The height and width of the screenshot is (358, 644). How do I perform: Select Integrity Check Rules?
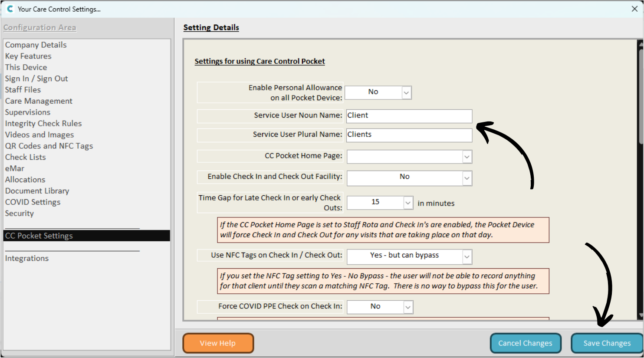[x=43, y=124]
